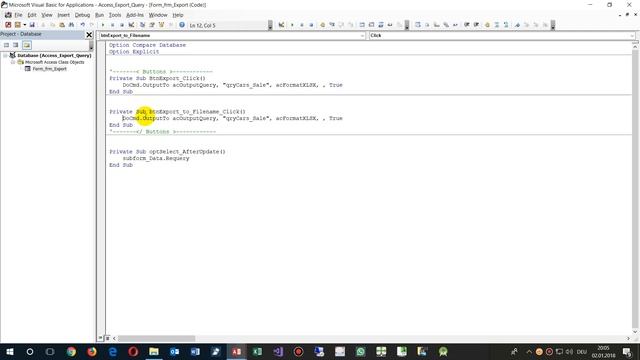Click the 'Option Explicit' code line

[x=134, y=52]
